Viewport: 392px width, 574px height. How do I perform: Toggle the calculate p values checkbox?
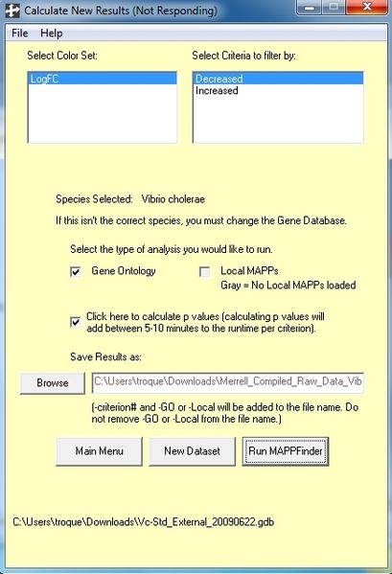click(x=76, y=322)
